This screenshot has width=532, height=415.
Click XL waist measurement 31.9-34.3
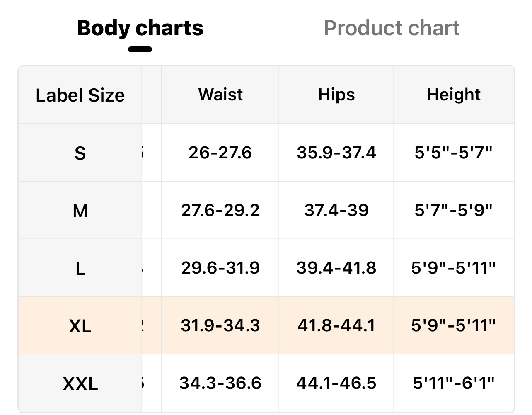click(x=220, y=325)
